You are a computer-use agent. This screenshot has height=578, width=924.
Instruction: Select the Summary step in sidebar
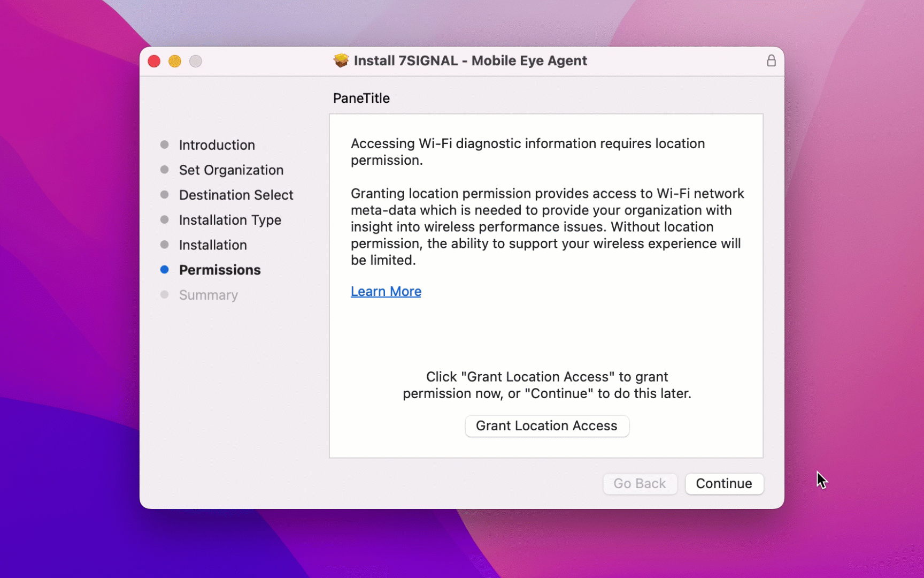(209, 295)
